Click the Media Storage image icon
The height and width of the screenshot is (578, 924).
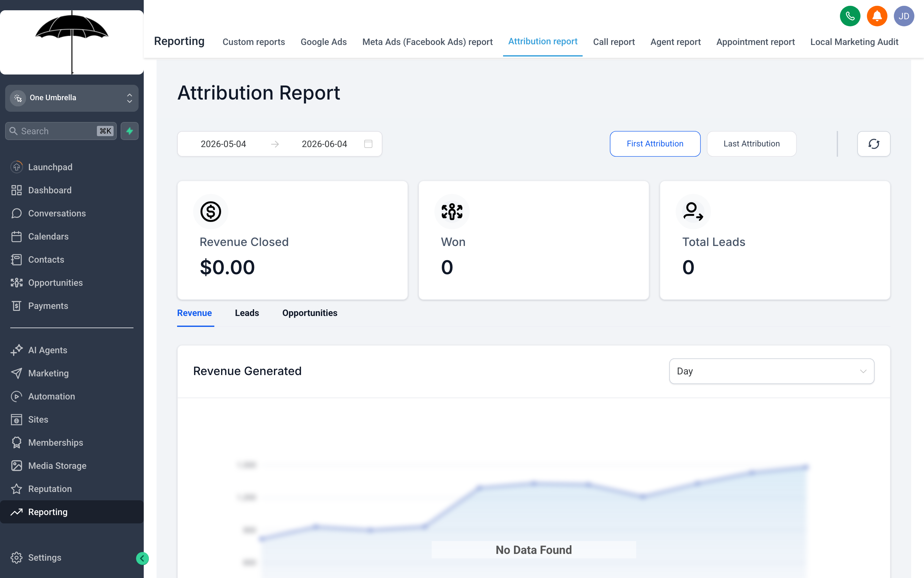[x=16, y=466]
